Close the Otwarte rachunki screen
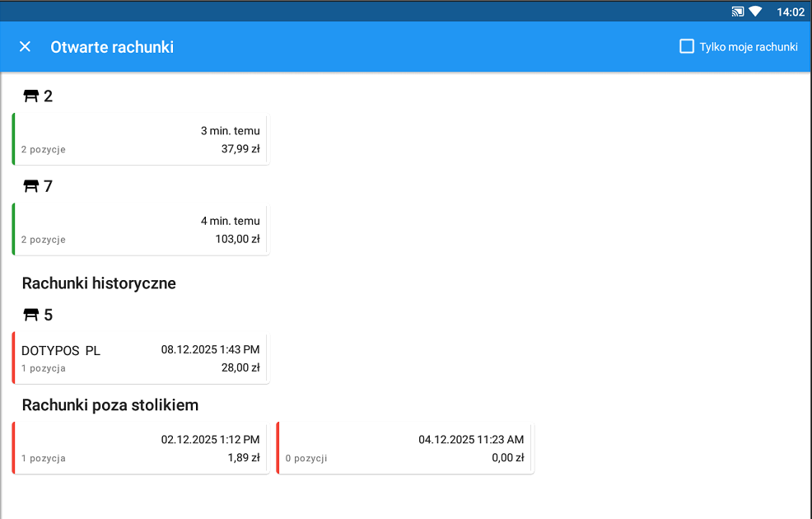Viewport: 812px width, 519px height. 25,47
